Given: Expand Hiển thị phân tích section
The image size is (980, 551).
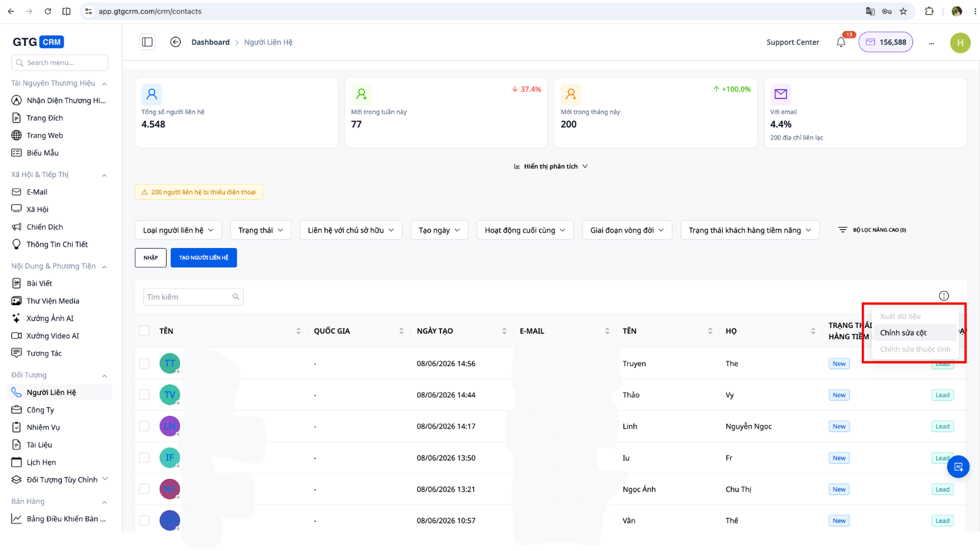Looking at the screenshot, I should tap(551, 167).
